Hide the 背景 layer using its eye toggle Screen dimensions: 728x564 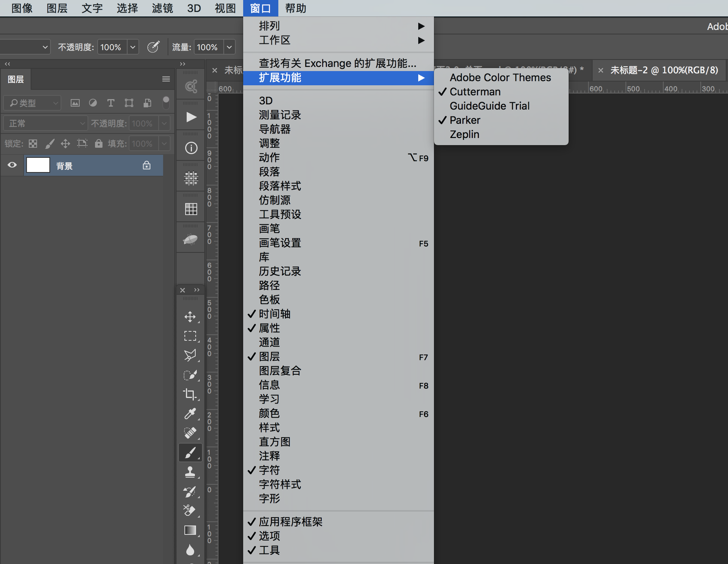click(x=12, y=165)
